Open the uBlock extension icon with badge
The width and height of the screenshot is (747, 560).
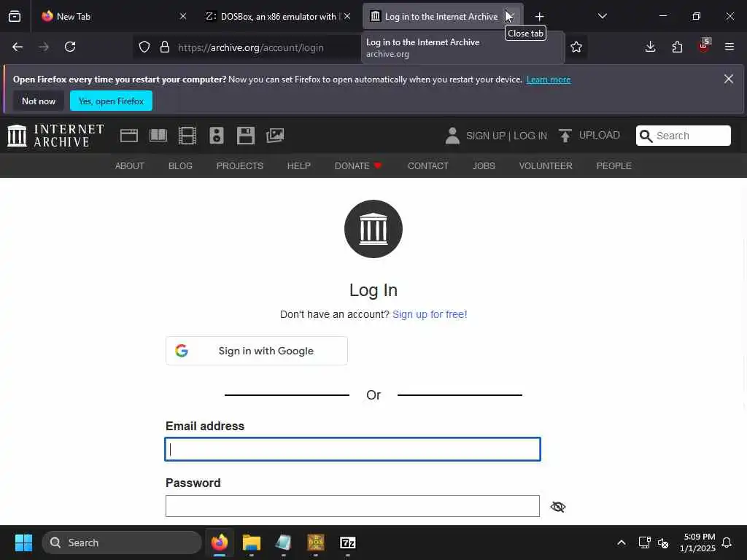tap(704, 46)
